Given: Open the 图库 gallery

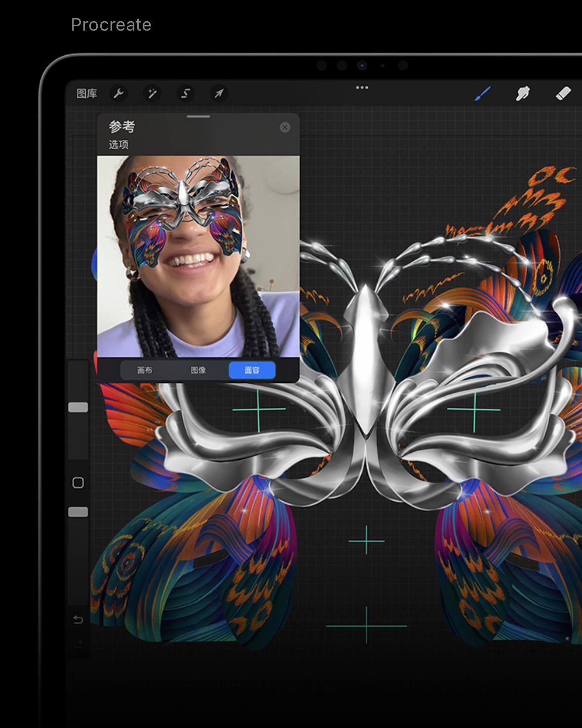Looking at the screenshot, I should pyautogui.click(x=87, y=93).
